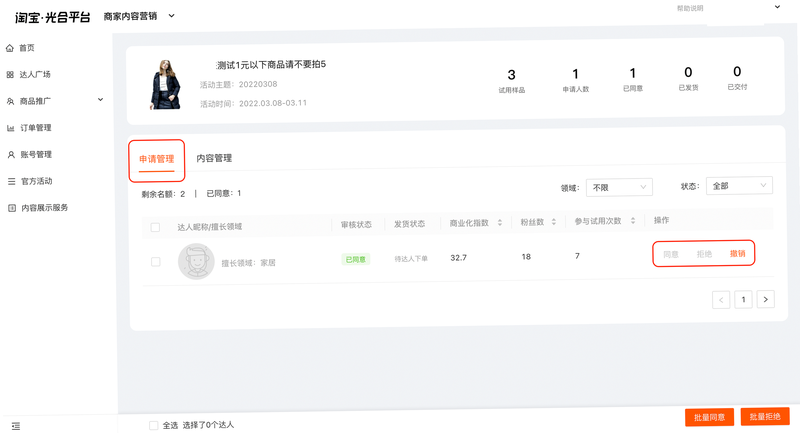This screenshot has height=433, width=800.
Task: Open the top-right account dropdown arrow
Action: click(777, 7)
